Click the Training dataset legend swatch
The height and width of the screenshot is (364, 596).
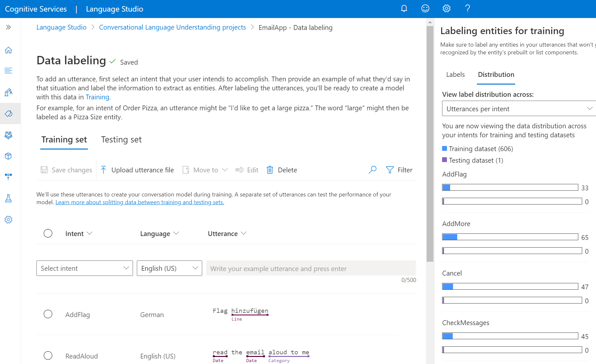(445, 148)
